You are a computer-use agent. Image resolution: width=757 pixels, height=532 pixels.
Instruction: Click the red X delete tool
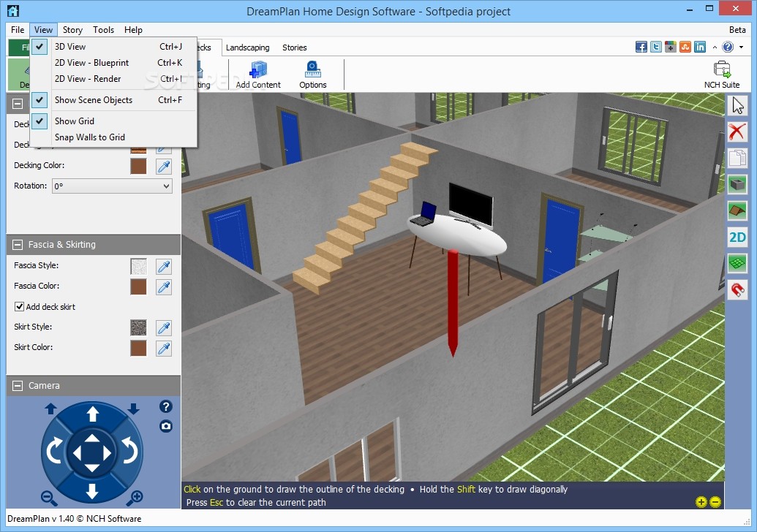click(x=737, y=132)
